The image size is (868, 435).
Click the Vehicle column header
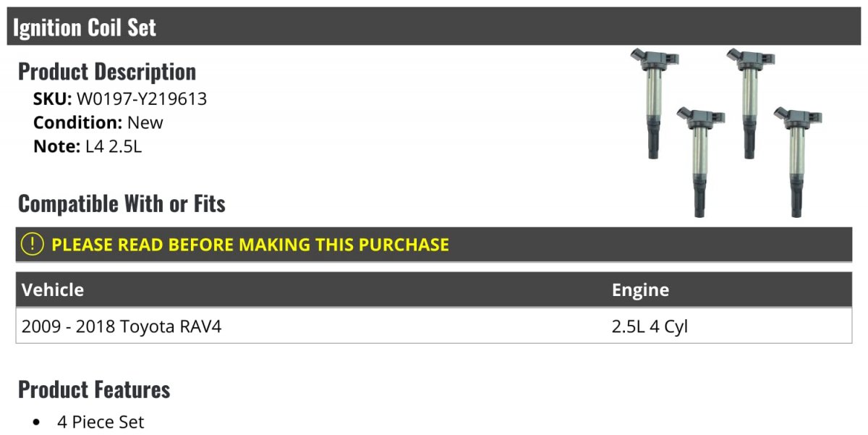pos(53,290)
